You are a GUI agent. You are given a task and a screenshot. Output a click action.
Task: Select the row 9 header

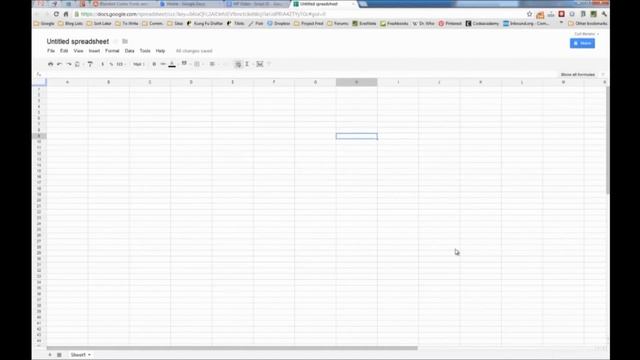(x=39, y=136)
